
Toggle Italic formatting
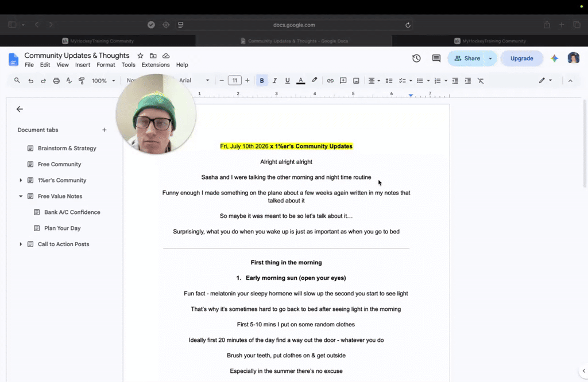click(274, 80)
